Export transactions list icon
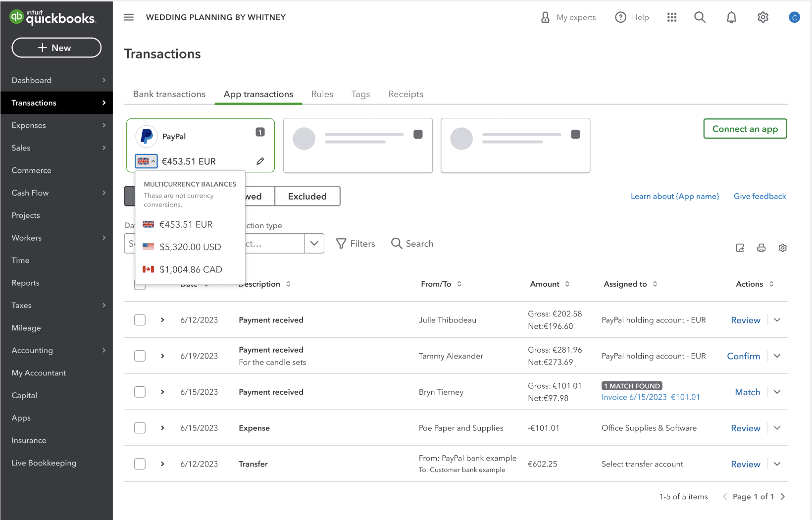This screenshot has width=812, height=520. 740,248
